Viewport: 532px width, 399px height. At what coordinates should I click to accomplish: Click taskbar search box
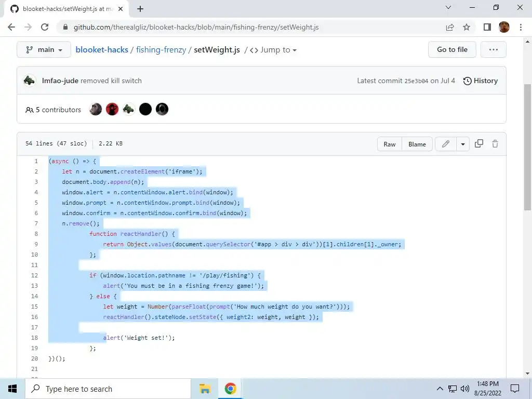pos(108,389)
